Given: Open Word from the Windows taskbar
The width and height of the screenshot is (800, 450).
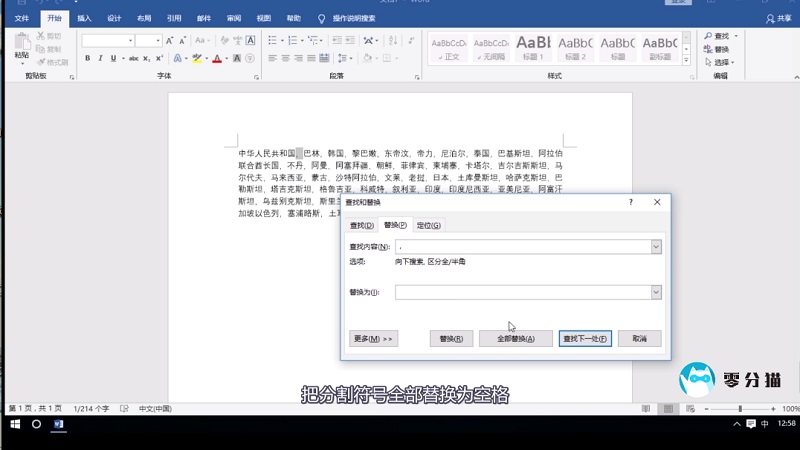Looking at the screenshot, I should pos(58,424).
